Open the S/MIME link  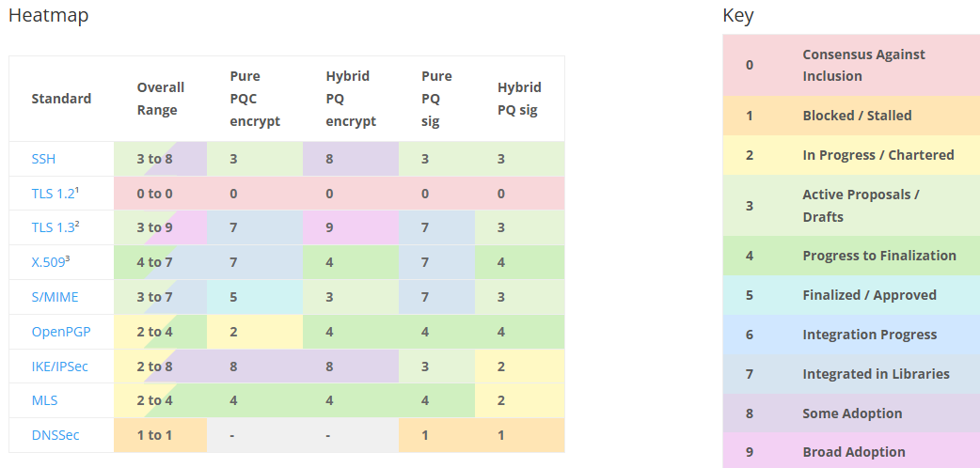coord(55,297)
